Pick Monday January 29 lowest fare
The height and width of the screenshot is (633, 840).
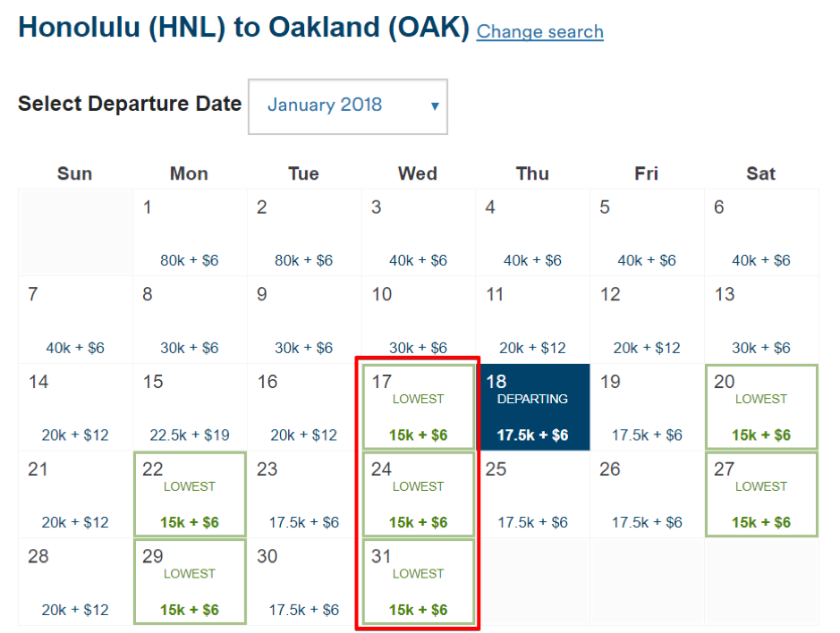[x=189, y=582]
